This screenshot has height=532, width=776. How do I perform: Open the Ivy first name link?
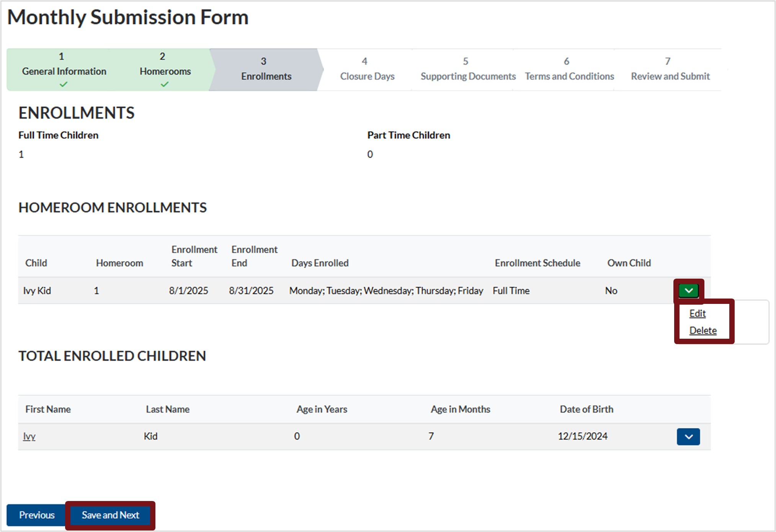pyautogui.click(x=29, y=436)
